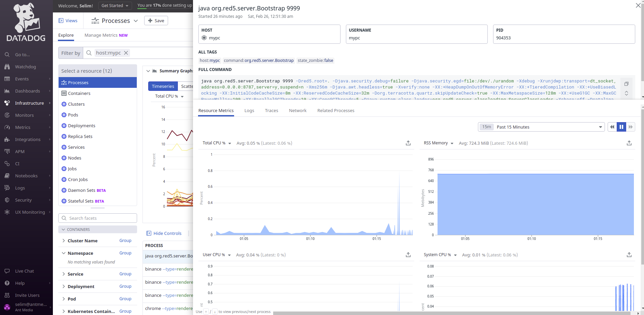Open Get Started dropdown

coord(115,6)
